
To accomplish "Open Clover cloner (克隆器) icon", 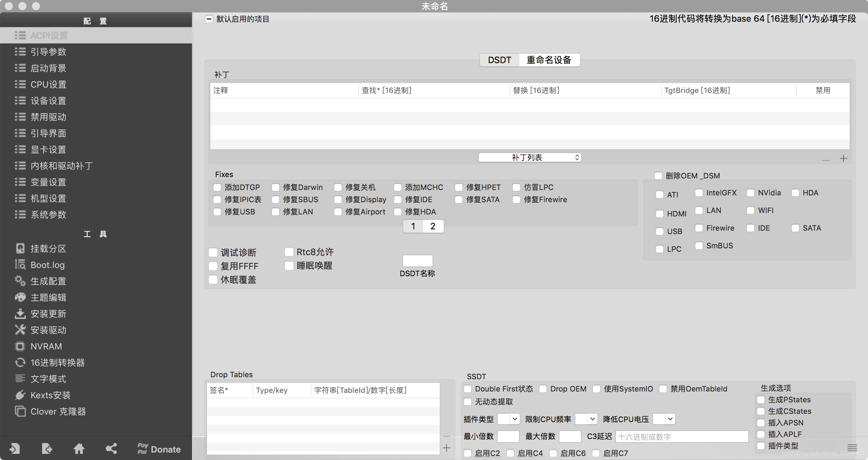I will click(x=20, y=411).
